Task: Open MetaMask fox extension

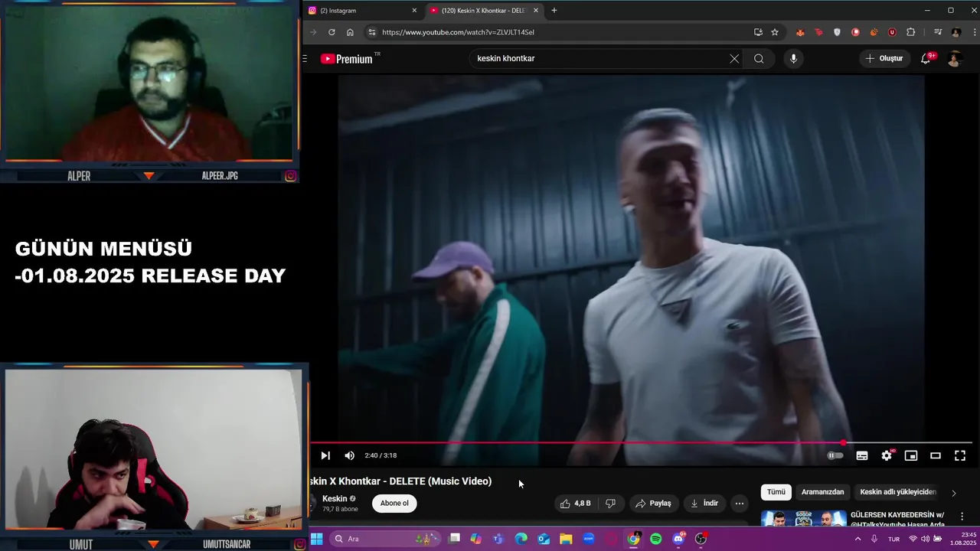Action: point(800,32)
